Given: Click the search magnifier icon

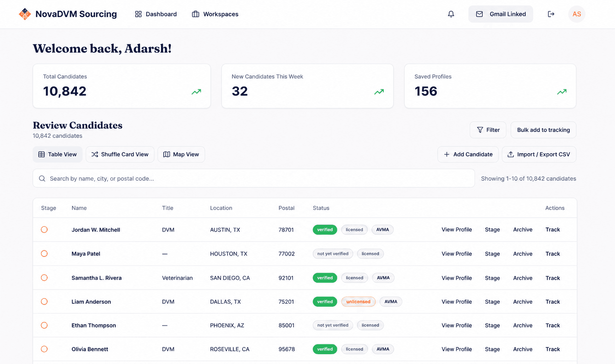Looking at the screenshot, I should [42, 178].
